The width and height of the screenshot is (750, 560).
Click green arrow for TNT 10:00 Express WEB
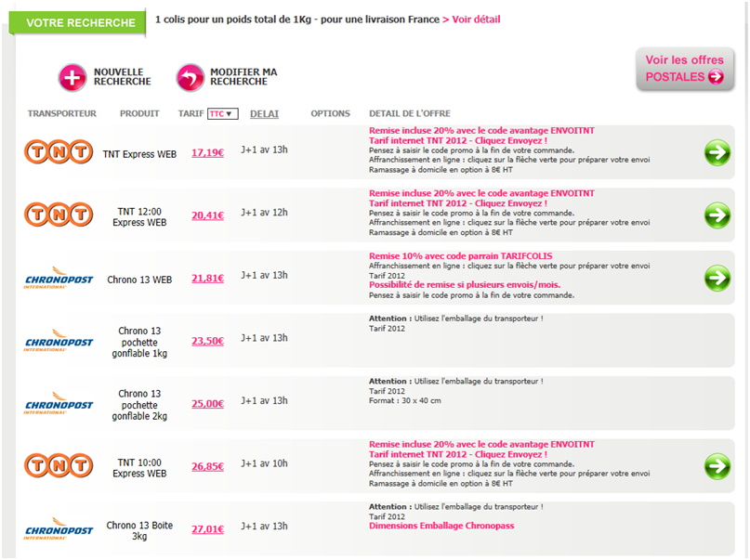[717, 465]
